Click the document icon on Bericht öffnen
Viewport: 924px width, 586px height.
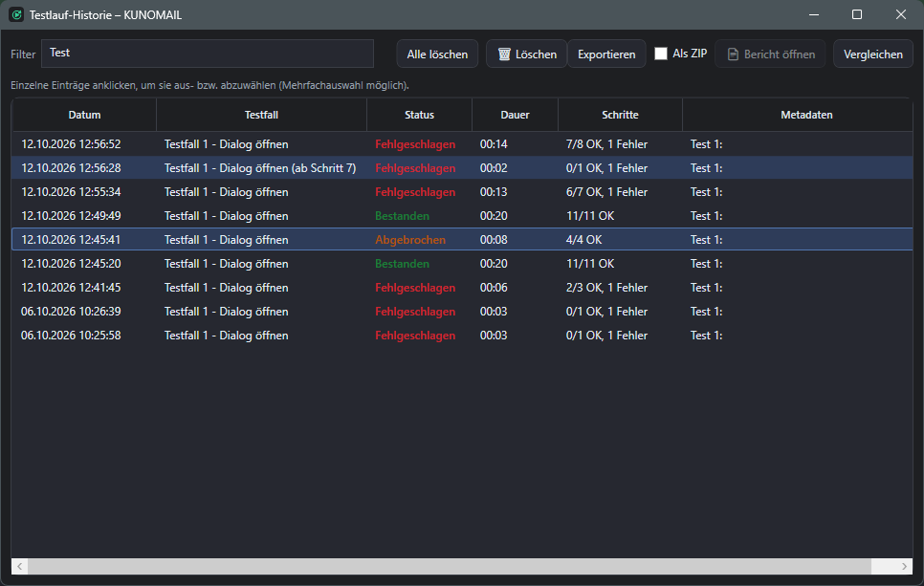click(x=733, y=54)
